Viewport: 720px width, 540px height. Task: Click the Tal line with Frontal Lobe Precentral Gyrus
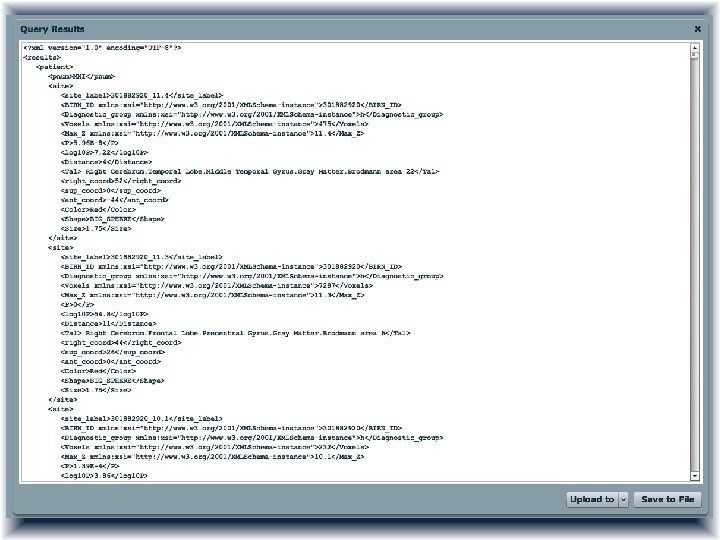pyautogui.click(x=235, y=333)
